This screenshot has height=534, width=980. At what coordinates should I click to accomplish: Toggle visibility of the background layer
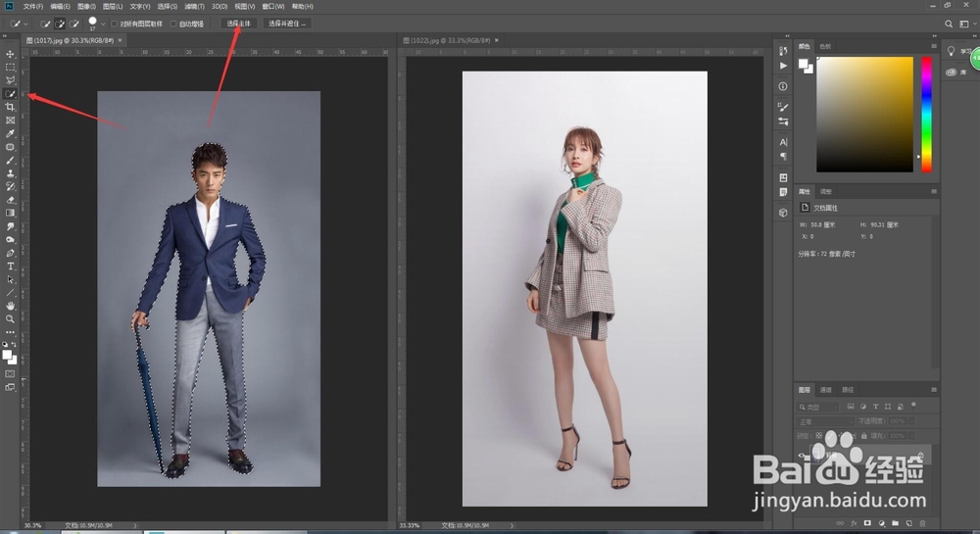(x=803, y=456)
